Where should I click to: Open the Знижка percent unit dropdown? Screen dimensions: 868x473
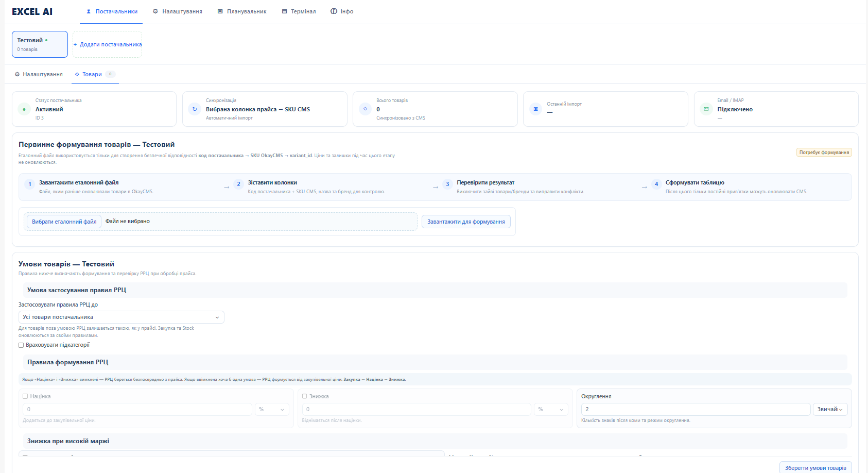[x=551, y=409]
